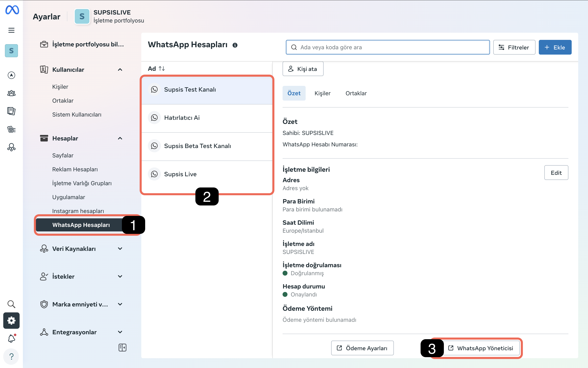Click the Meta logo icon
The width and height of the screenshot is (588, 368).
pyautogui.click(x=12, y=10)
